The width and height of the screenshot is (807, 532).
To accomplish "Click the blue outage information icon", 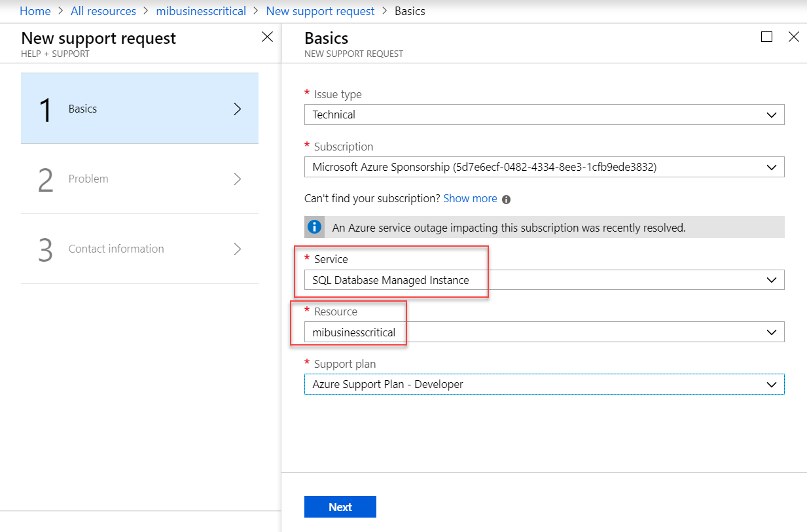I will [x=315, y=227].
